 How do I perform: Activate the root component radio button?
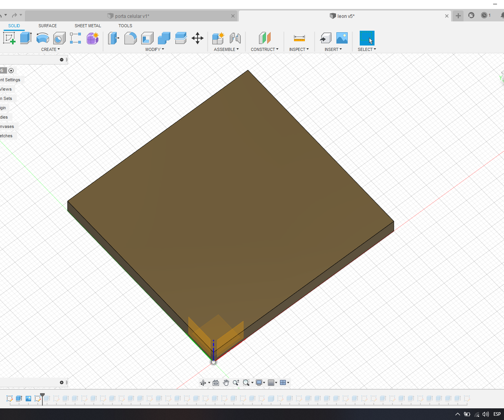[x=11, y=70]
